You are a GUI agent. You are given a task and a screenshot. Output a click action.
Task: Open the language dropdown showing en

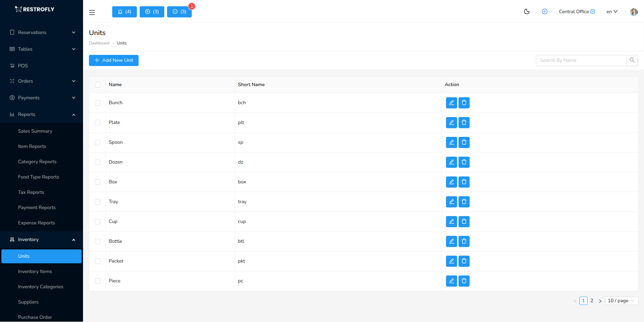point(611,11)
